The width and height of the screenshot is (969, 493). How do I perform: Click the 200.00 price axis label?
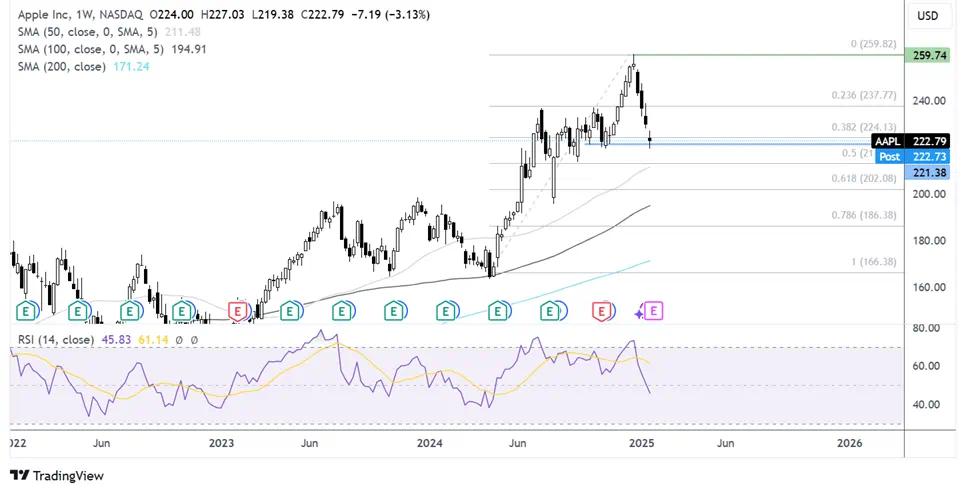pyautogui.click(x=929, y=194)
